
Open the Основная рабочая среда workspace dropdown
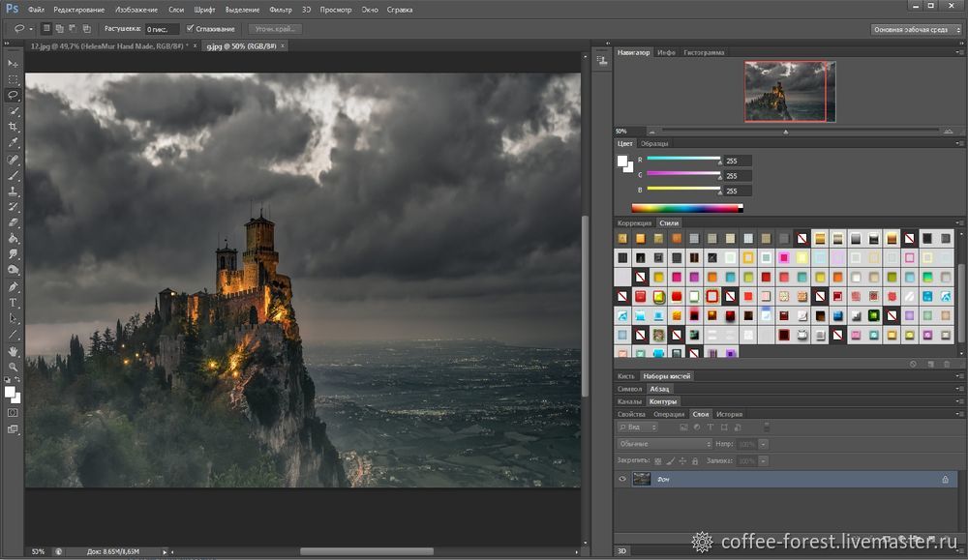[918, 29]
